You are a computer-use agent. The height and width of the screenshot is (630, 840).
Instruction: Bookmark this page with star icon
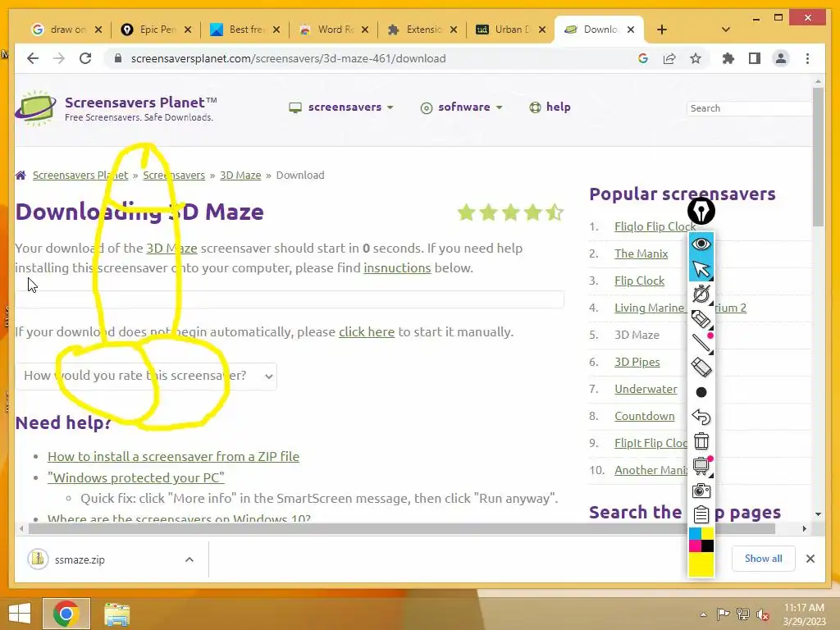[x=696, y=58]
